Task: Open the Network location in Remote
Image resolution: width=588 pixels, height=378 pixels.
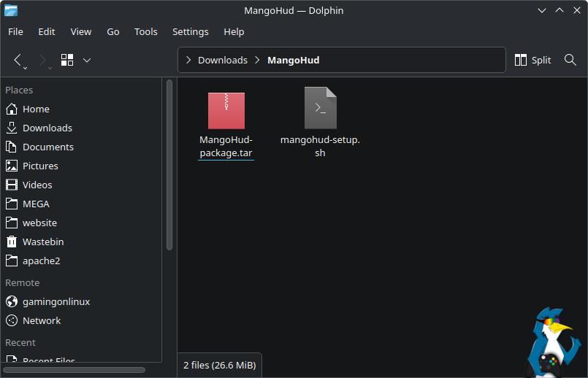Action: (x=41, y=320)
